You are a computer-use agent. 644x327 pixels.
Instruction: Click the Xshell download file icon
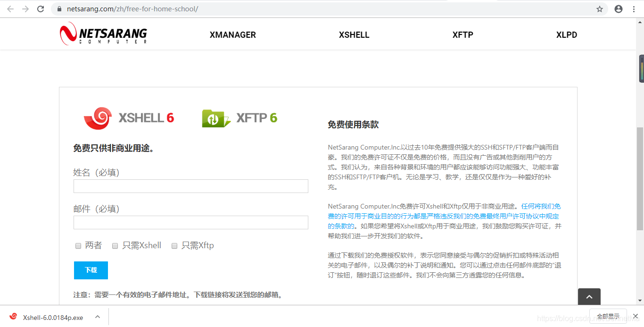13,317
